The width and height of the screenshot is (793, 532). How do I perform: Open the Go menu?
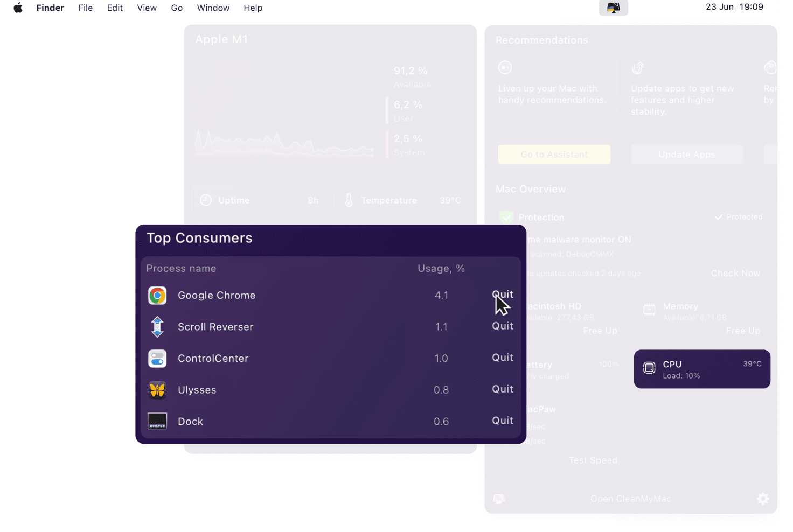(177, 8)
